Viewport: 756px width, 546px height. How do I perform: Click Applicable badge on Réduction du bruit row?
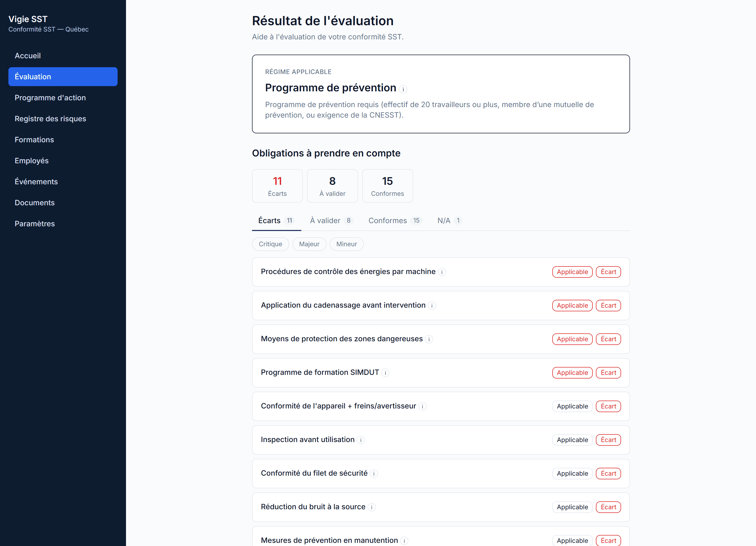[x=572, y=507]
